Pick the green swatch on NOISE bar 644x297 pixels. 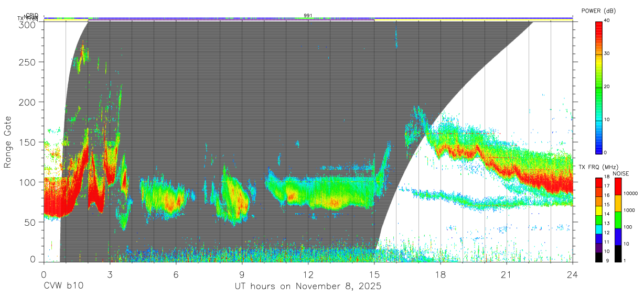point(617,220)
